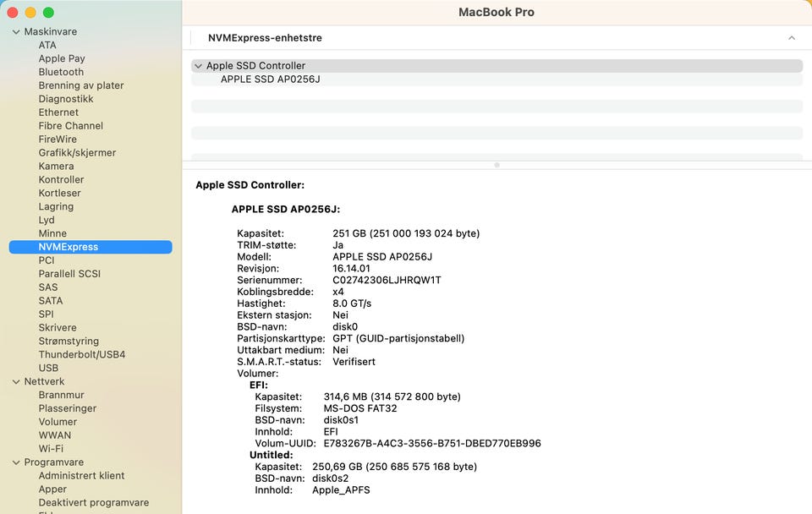Click the EFI Volum-UUID value
Viewport: 812px width, 514px height.
point(432,443)
